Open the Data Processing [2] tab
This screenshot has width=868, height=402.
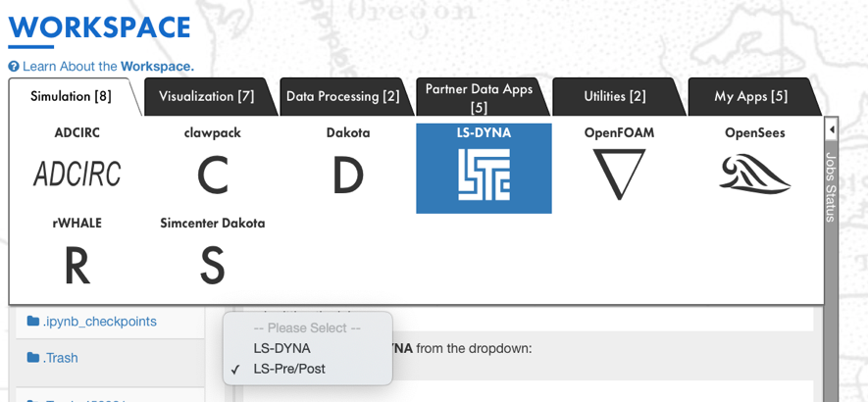coord(342,96)
